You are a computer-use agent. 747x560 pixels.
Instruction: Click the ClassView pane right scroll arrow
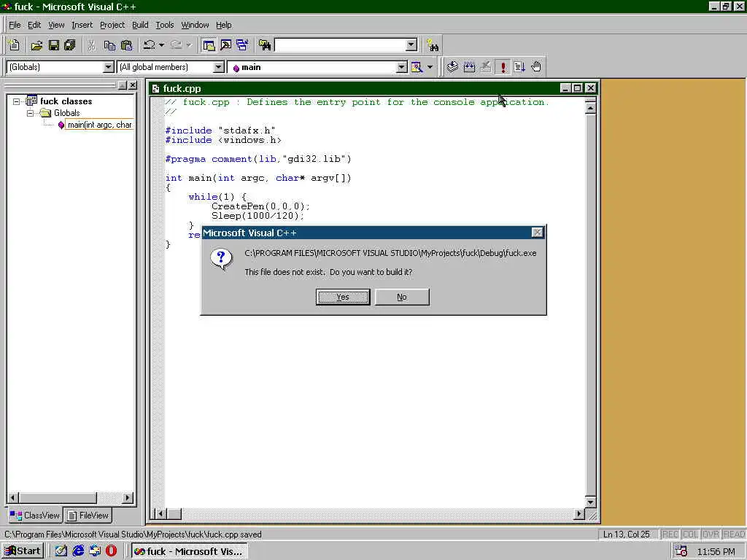coord(127,498)
